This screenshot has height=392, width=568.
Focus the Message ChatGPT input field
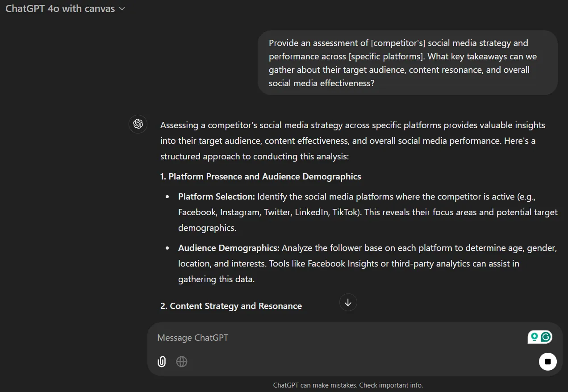tap(339, 338)
